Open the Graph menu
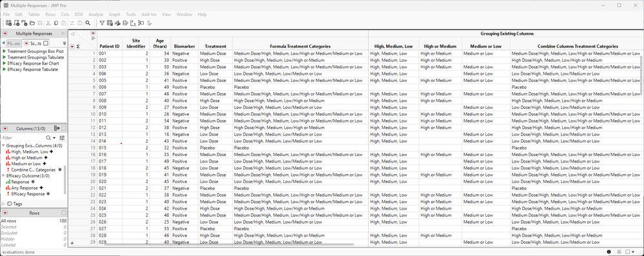644x256 pixels. tap(115, 14)
